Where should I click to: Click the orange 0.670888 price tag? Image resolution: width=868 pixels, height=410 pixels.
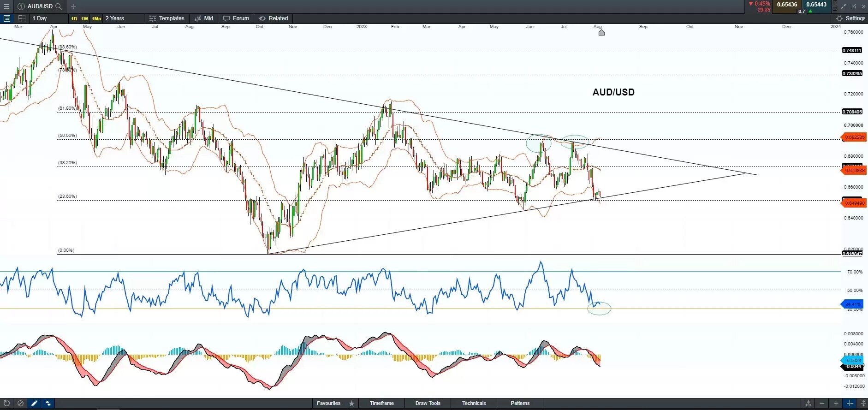click(854, 171)
